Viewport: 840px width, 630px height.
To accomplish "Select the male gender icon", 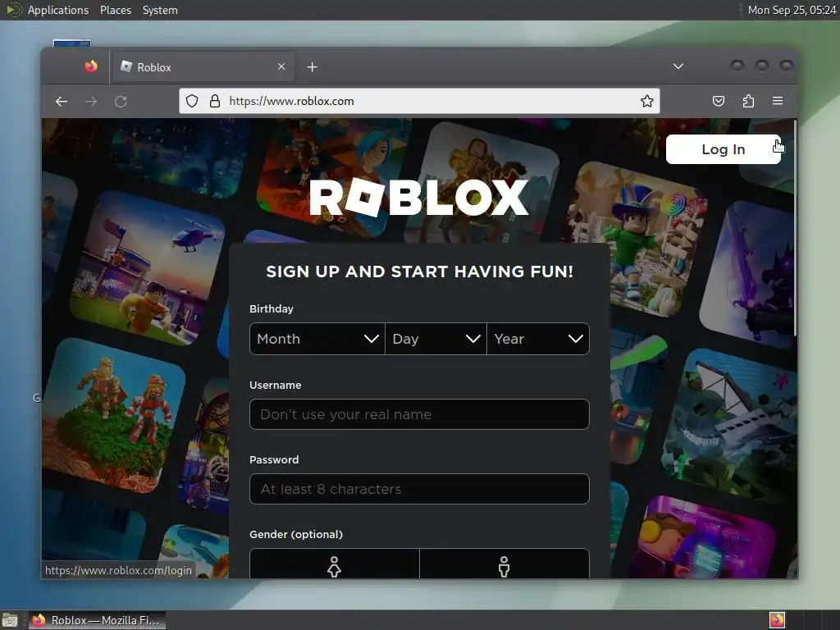I will (504, 565).
